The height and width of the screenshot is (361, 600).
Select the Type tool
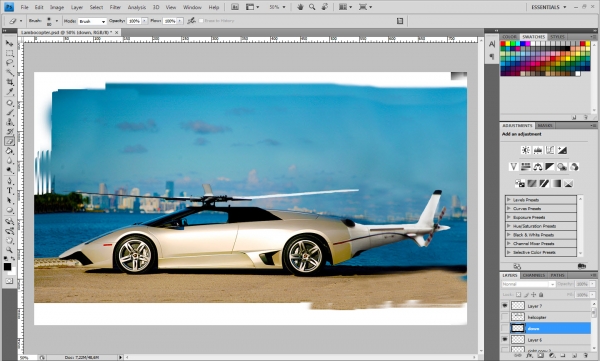[9, 190]
